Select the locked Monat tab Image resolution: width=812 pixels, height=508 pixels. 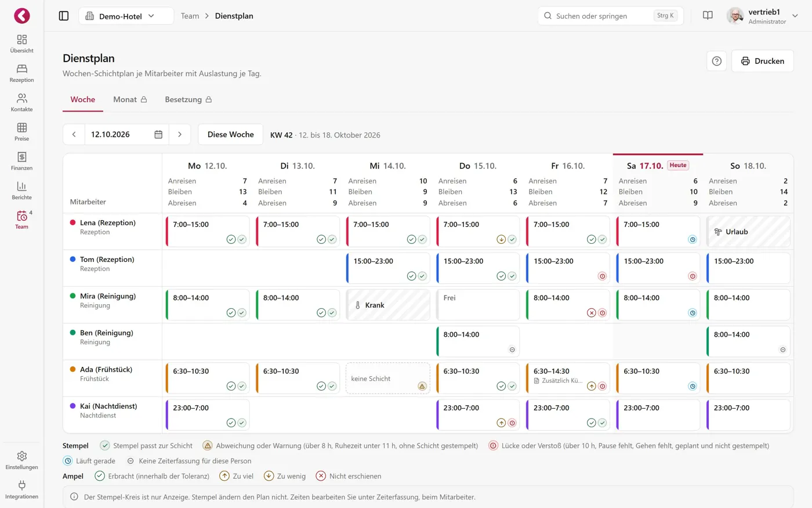click(x=130, y=99)
